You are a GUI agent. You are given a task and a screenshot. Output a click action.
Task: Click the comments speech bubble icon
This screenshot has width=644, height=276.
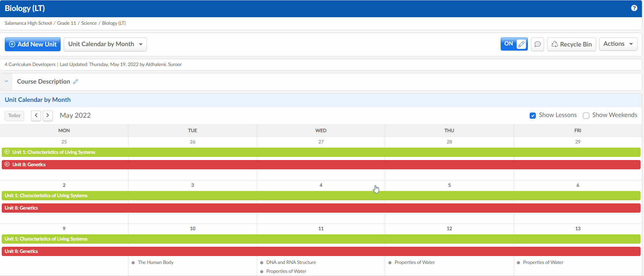pos(537,44)
